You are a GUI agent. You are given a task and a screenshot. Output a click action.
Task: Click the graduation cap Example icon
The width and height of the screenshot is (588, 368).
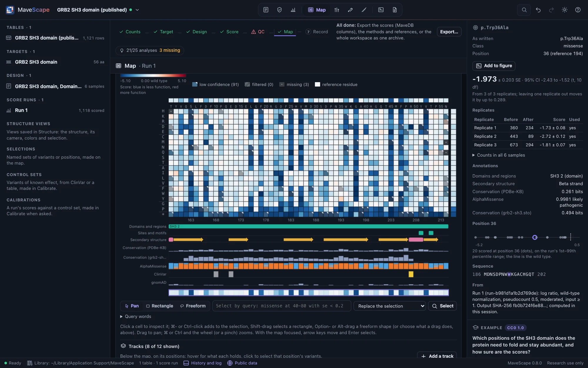(475, 328)
